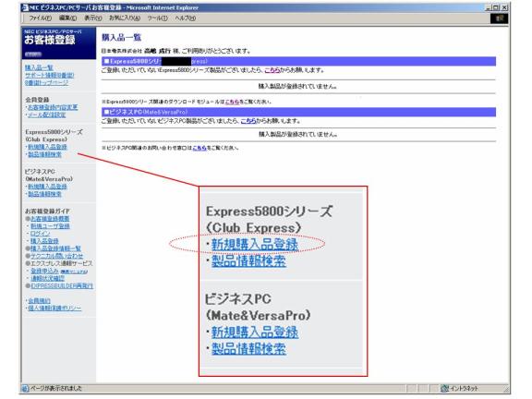The width and height of the screenshot is (532, 399).
Task: Click 購入製品が登録されていません under ビジネスPC section
Action: click(x=297, y=134)
